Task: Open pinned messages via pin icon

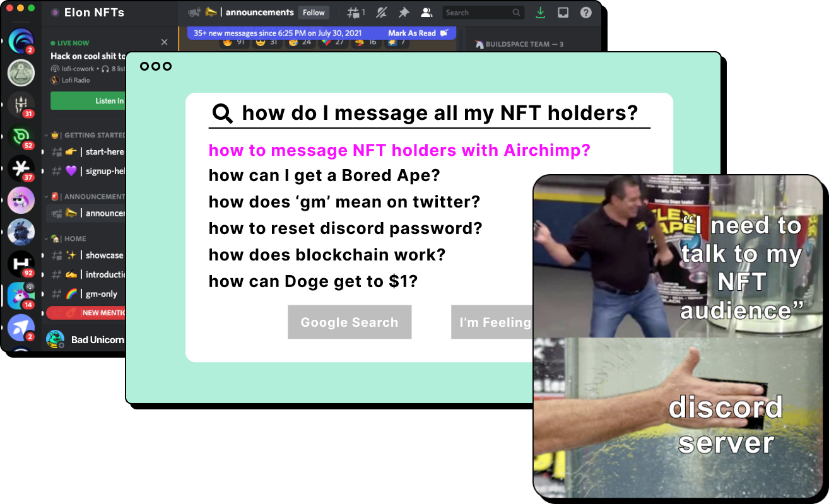Action: (404, 13)
